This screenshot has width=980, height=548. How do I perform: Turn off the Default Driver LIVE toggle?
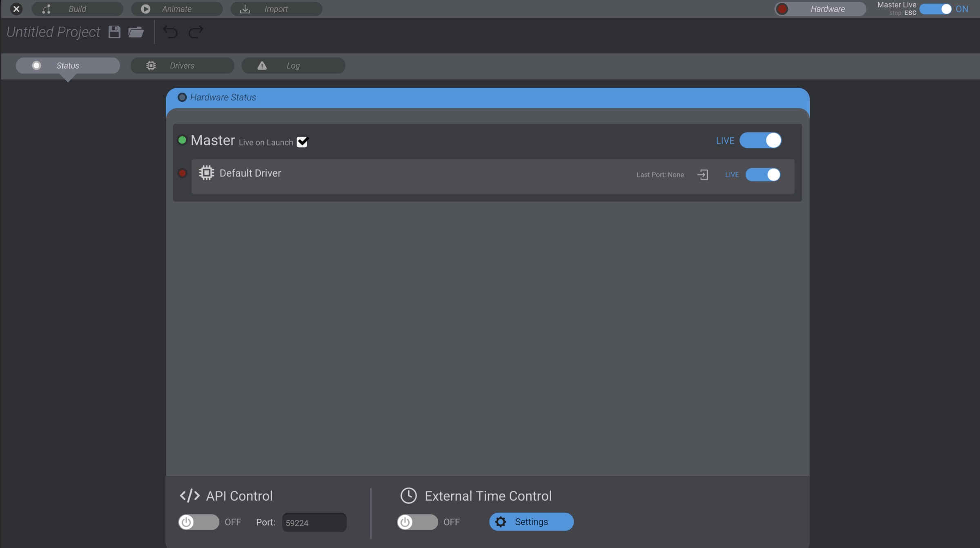coord(762,175)
